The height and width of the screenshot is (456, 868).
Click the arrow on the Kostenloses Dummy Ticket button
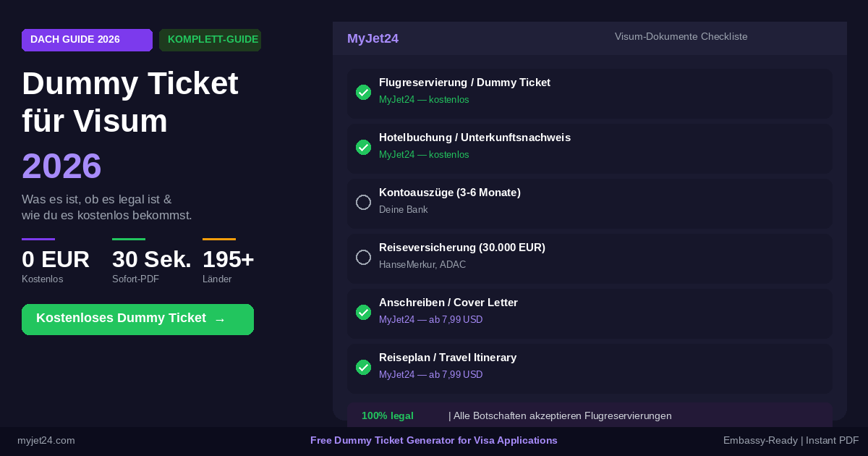point(220,319)
